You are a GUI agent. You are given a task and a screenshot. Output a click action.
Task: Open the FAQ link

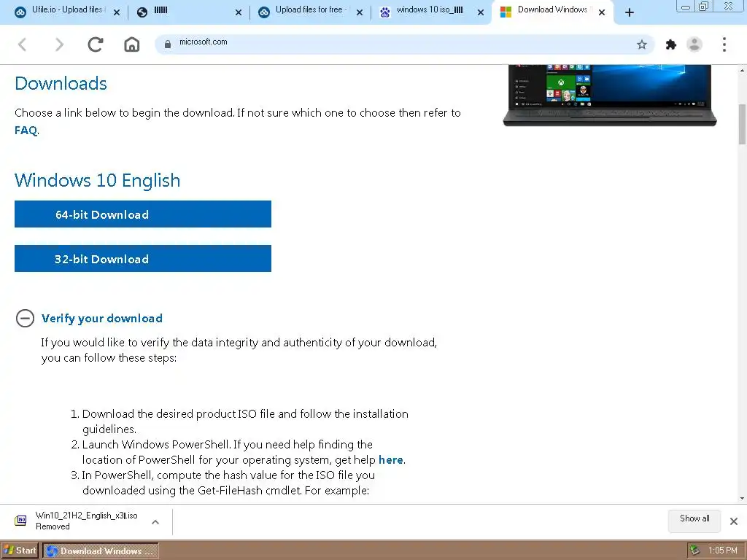coord(26,131)
